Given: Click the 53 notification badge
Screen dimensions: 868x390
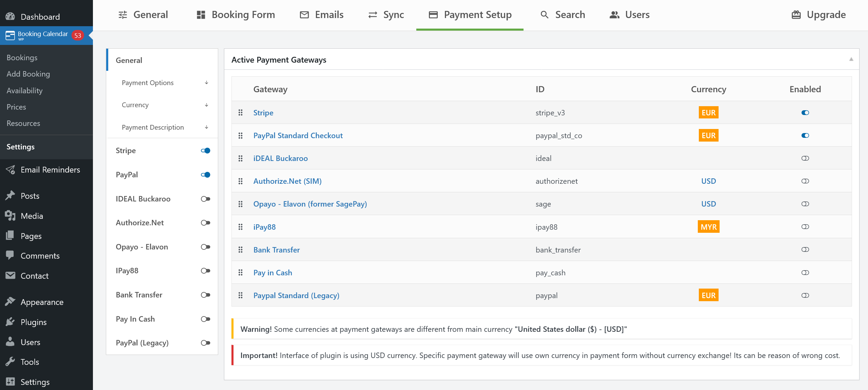Looking at the screenshot, I should (78, 35).
